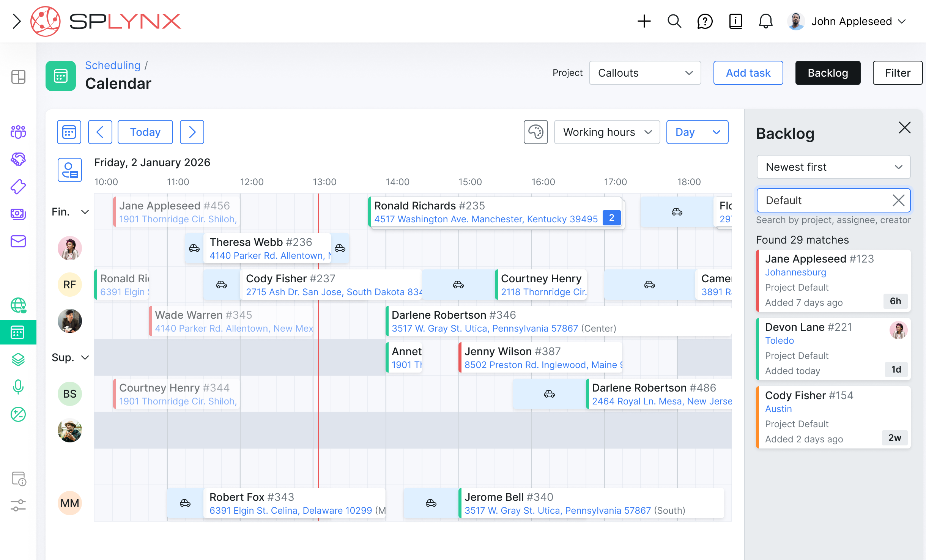
Task: Toggle the Backlog panel button
Action: pyautogui.click(x=828, y=73)
